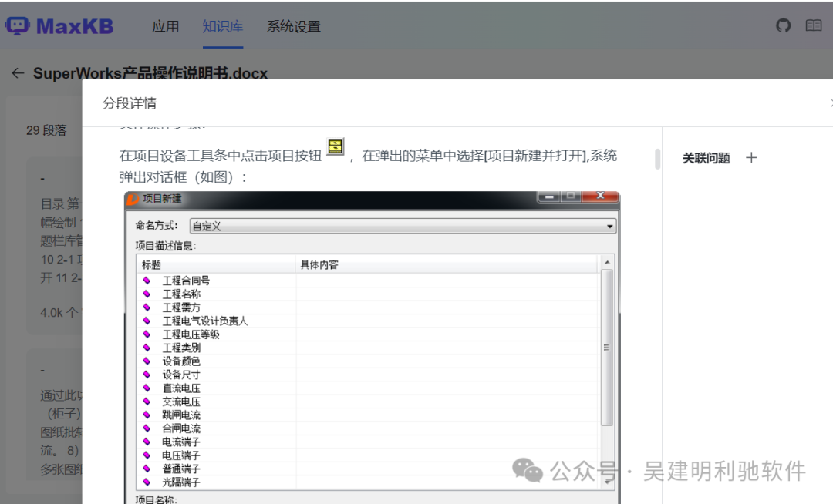Click the diamond icon beside 工程名称
This screenshot has width=833, height=504.
point(147,294)
